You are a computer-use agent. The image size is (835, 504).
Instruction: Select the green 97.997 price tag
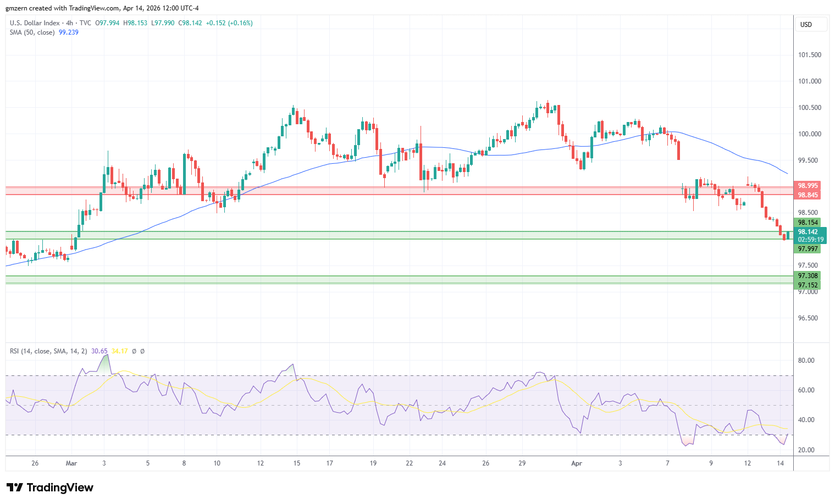click(808, 249)
